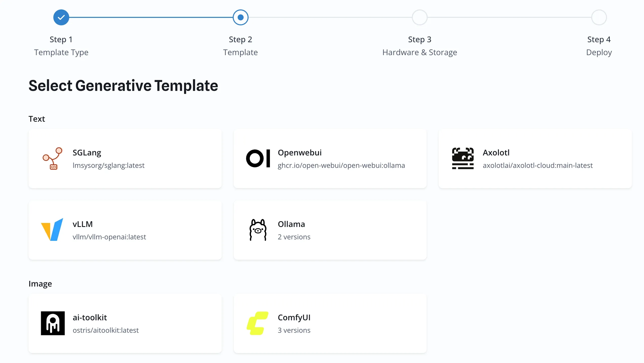The width and height of the screenshot is (644, 363).
Task: Click the "Step 3" text
Action: (x=420, y=40)
